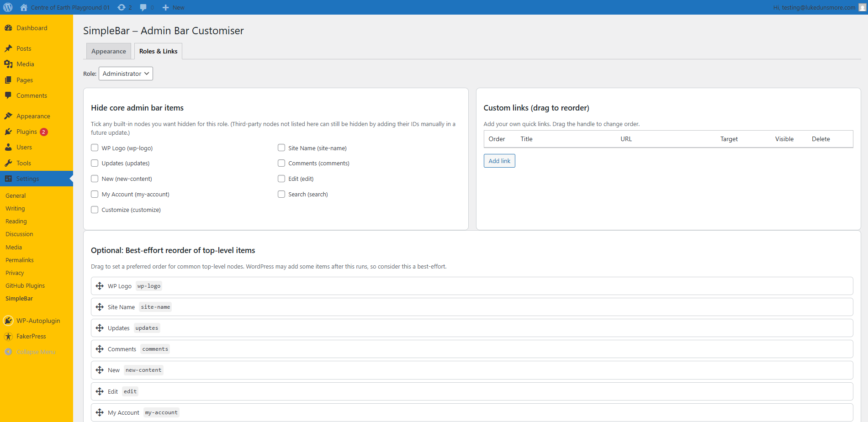Open the WordPress logo menu in admin bar
Image resolution: width=868 pixels, height=422 pixels.
click(8, 7)
